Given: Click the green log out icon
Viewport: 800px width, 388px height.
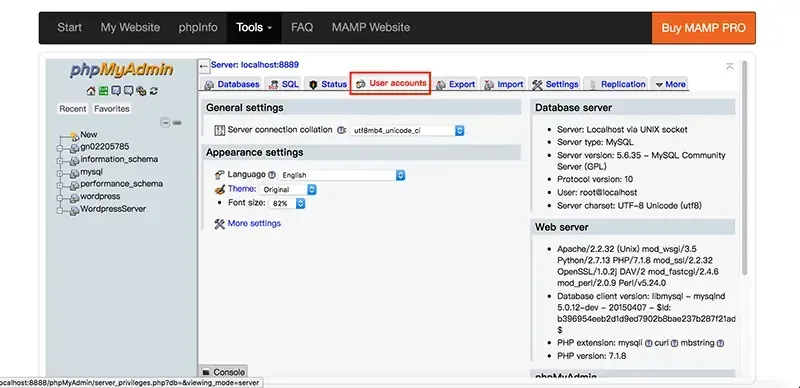Looking at the screenshot, I should coord(103,91).
